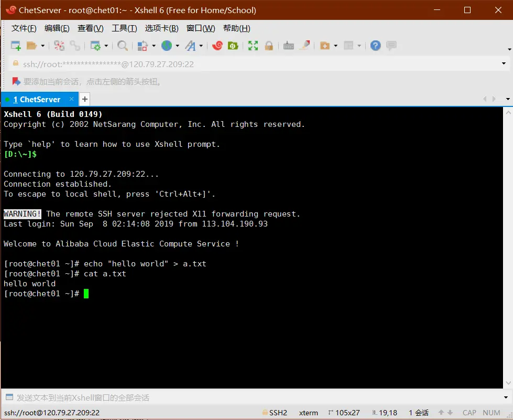This screenshot has height=420, width=513.
Task: Click the Find magnifier icon
Action: coord(123,46)
